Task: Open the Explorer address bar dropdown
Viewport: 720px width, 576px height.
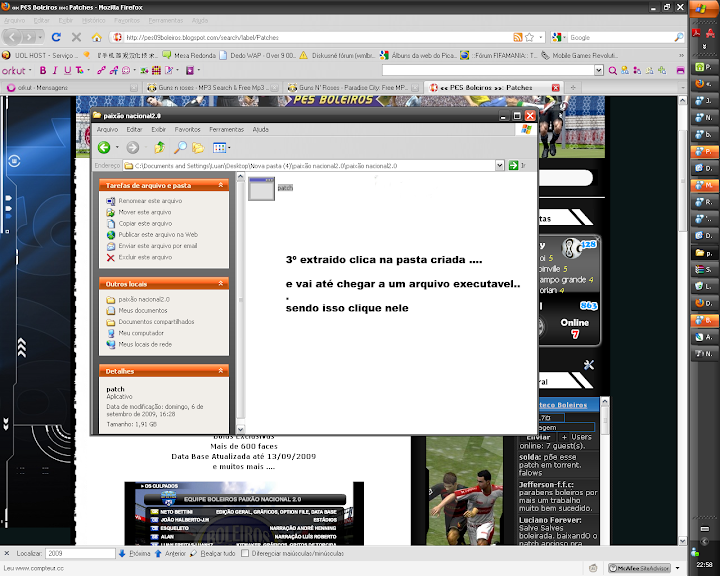Action: click(500, 165)
